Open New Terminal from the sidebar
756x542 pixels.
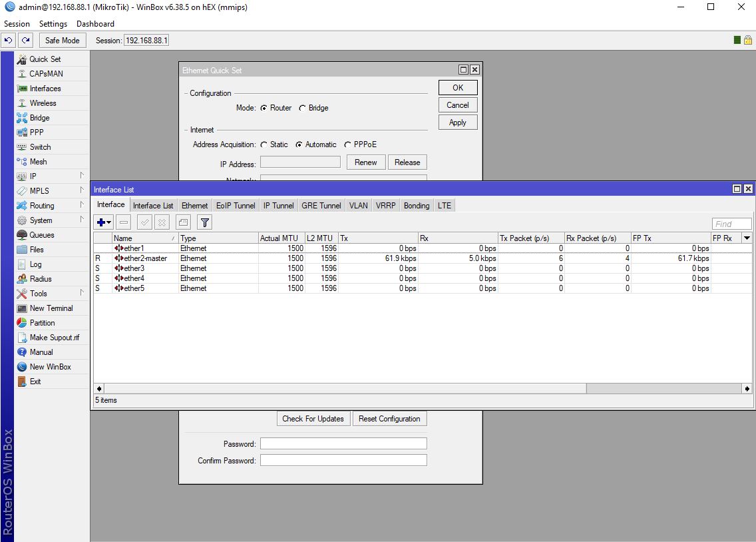pos(51,308)
